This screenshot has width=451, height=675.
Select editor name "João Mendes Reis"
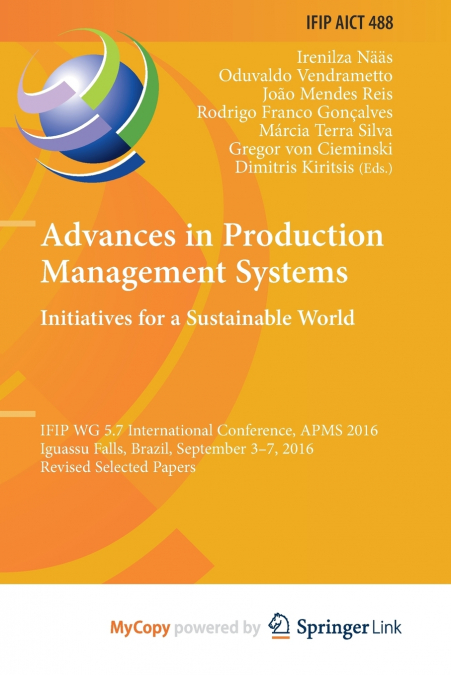coord(327,94)
